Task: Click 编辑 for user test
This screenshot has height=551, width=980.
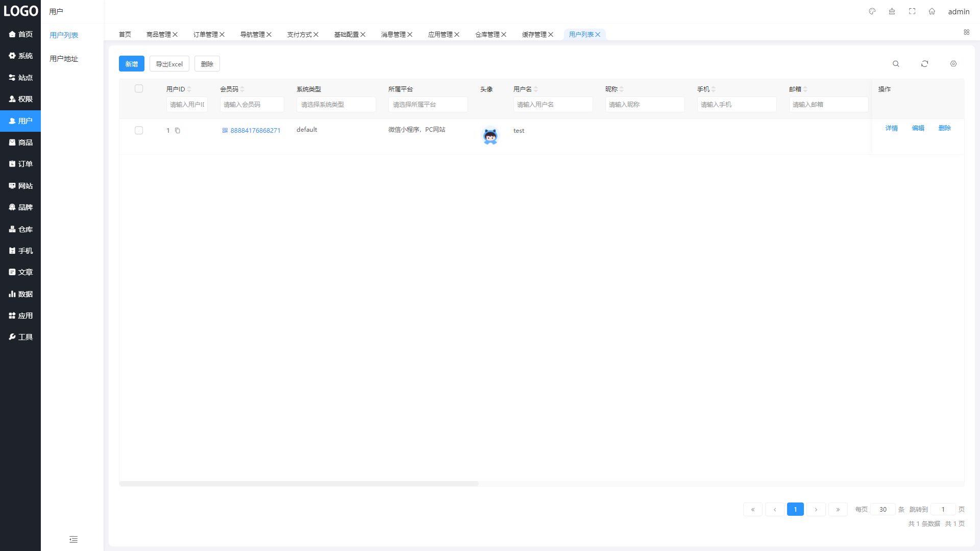Action: pos(918,128)
